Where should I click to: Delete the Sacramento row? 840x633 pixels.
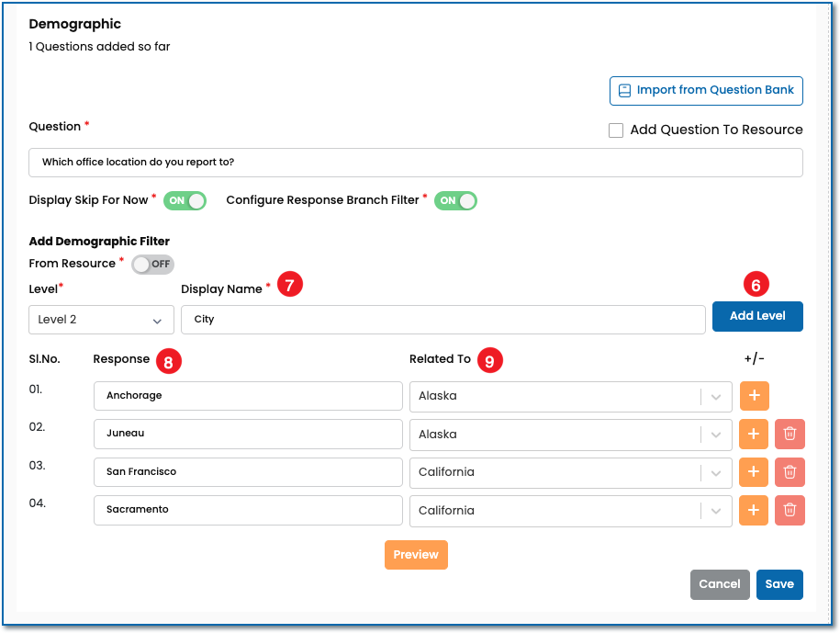[x=790, y=510]
